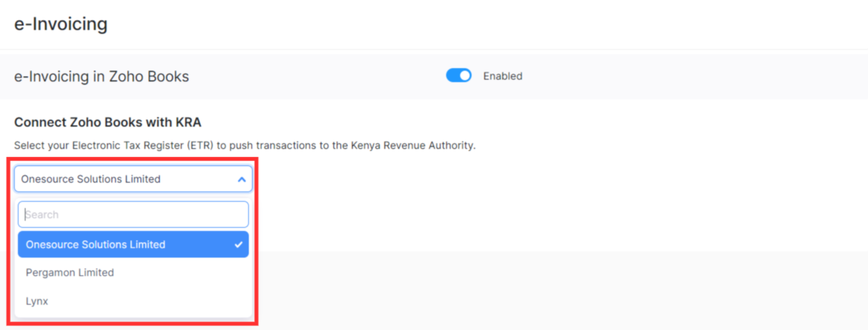The height and width of the screenshot is (330, 868).
Task: Click the checkmark on the selected Onesource option
Action: pyautogui.click(x=238, y=245)
